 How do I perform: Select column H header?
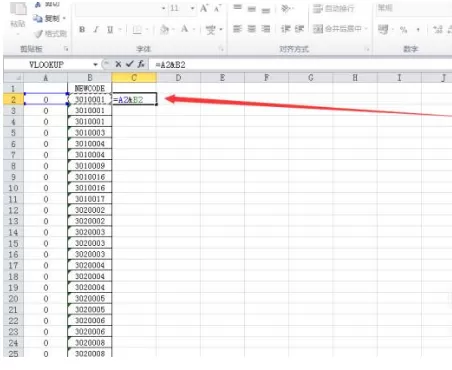click(355, 78)
